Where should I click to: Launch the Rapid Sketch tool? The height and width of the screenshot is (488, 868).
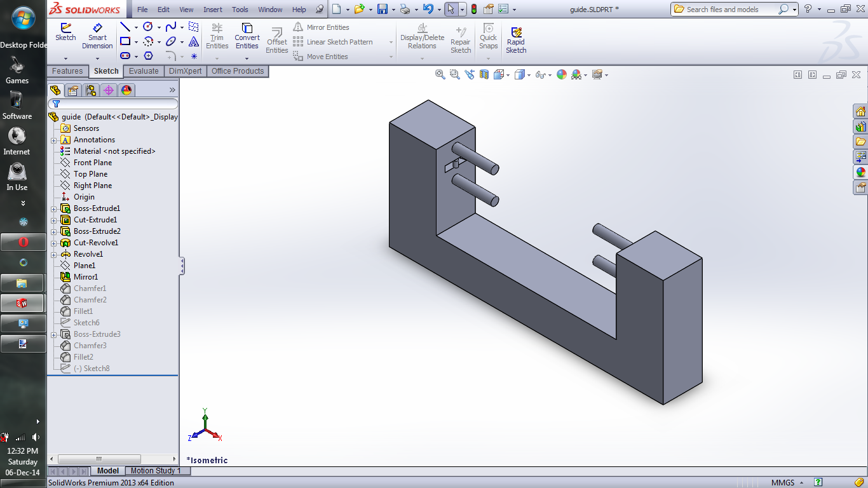pyautogui.click(x=516, y=40)
